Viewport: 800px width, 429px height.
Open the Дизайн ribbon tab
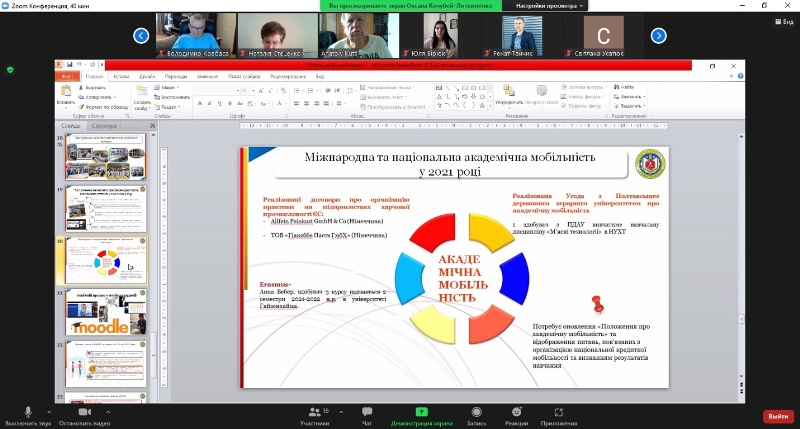point(147,76)
